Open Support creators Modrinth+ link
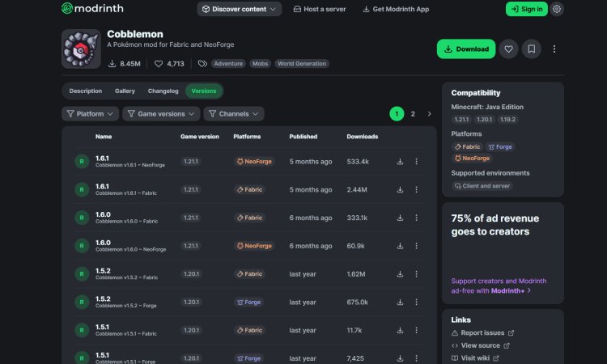 (499, 286)
